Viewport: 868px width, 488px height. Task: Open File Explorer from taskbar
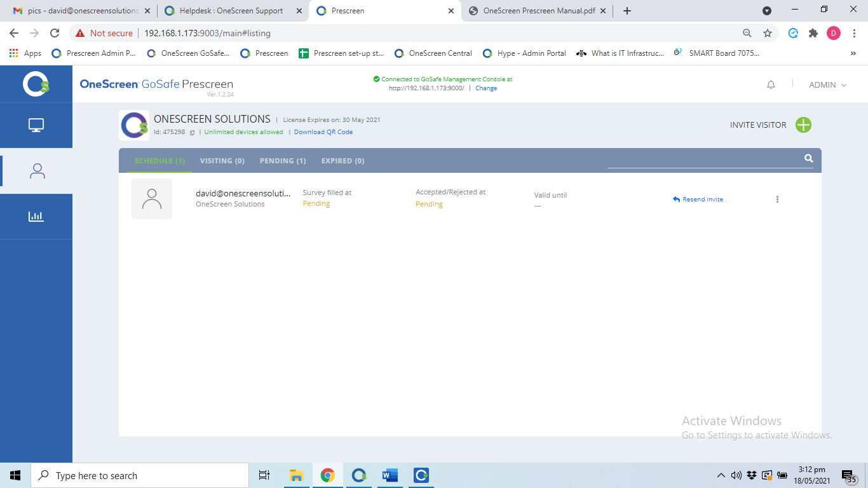coord(296,475)
